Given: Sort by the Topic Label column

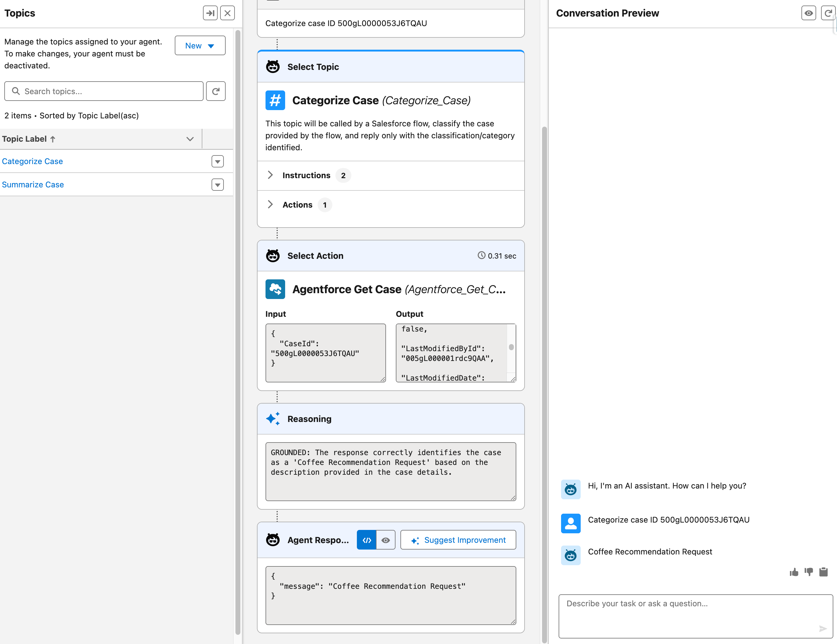Looking at the screenshot, I should click(29, 139).
